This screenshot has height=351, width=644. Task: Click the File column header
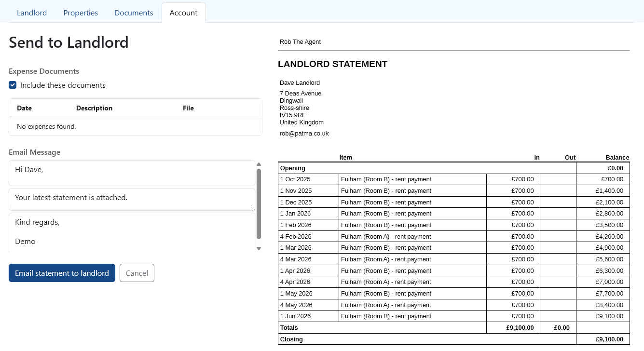(188, 108)
